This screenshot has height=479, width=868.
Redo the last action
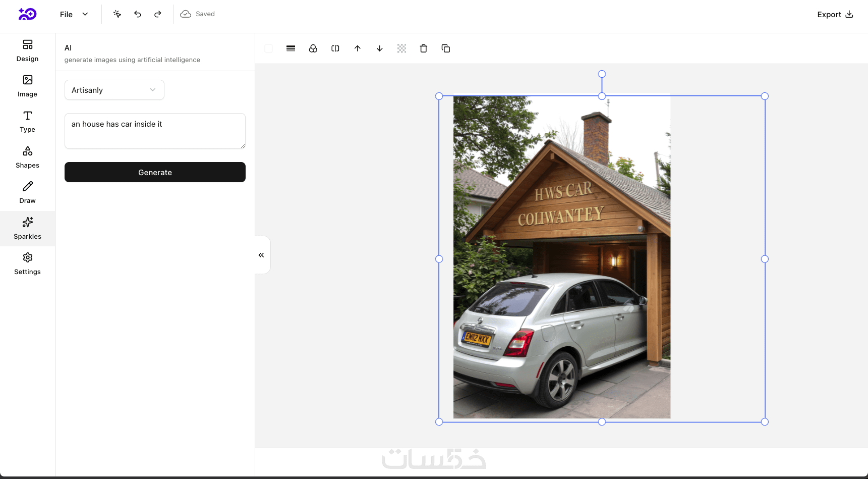pyautogui.click(x=157, y=14)
